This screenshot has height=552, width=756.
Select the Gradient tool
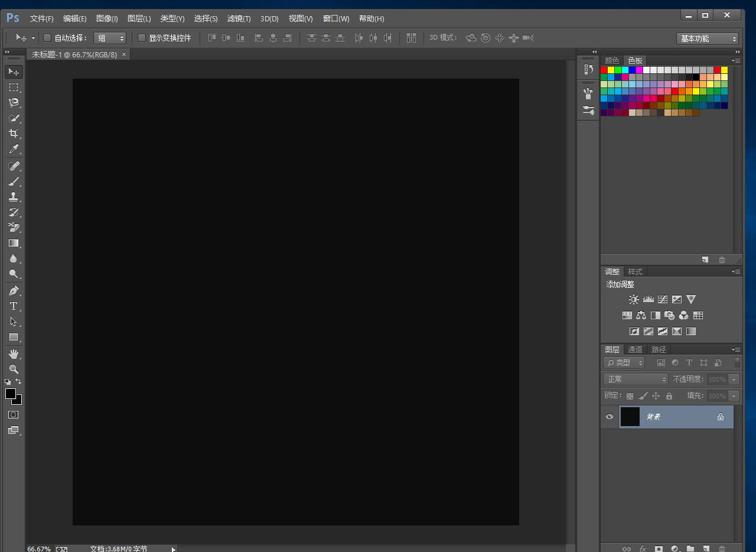(x=14, y=243)
